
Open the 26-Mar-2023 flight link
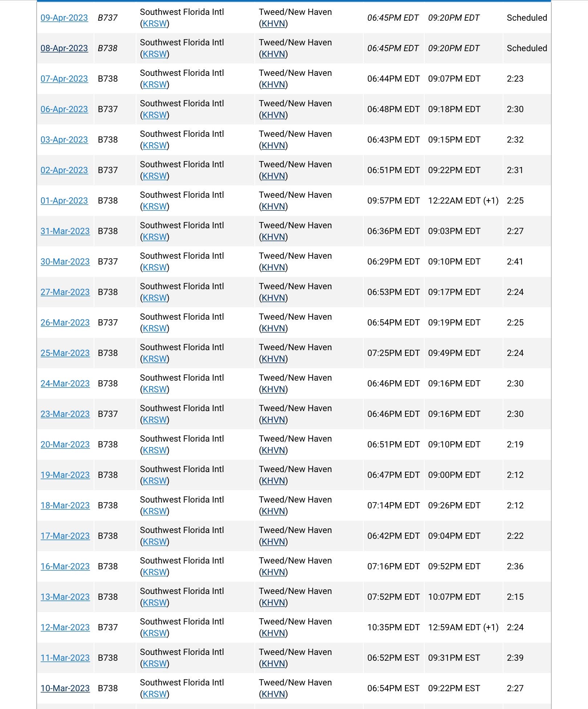[x=65, y=323]
